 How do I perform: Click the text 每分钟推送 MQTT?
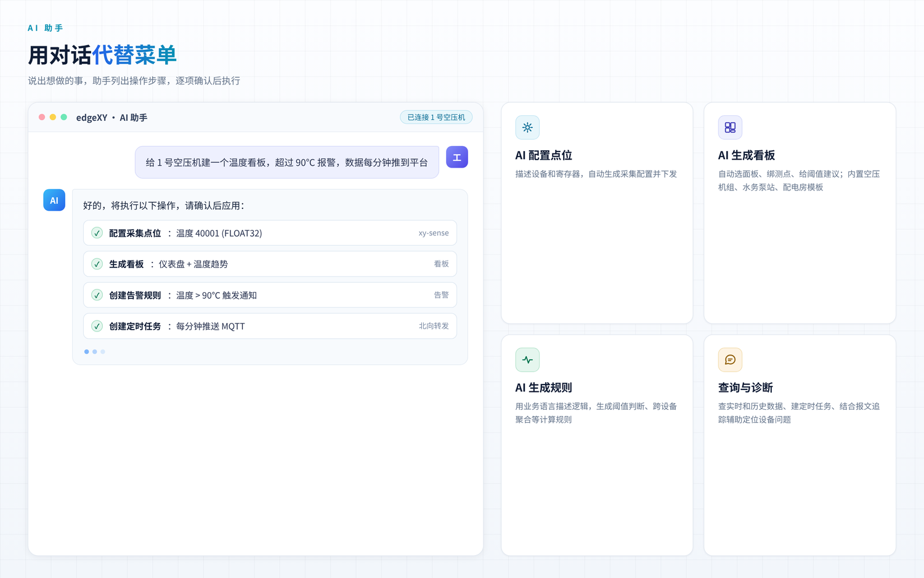211,327
